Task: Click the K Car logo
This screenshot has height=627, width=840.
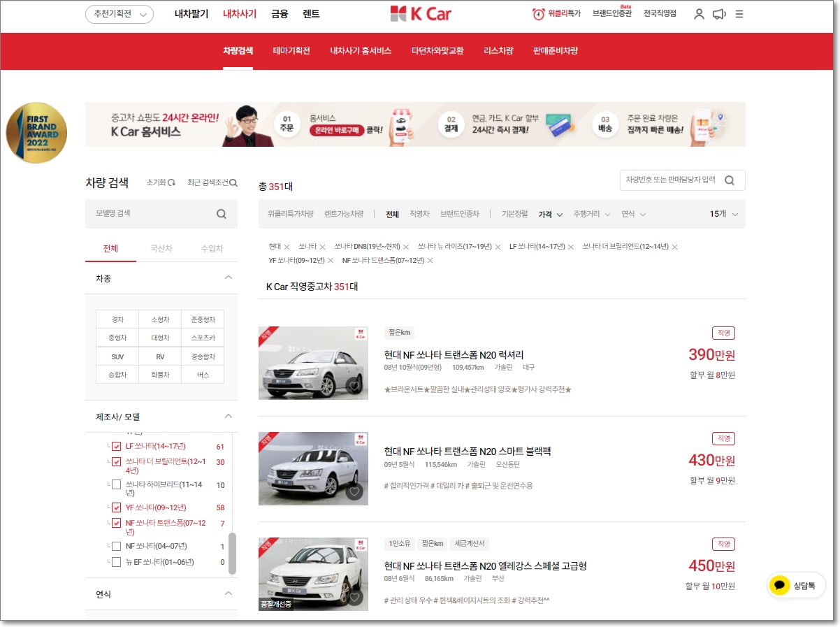Action: point(420,13)
